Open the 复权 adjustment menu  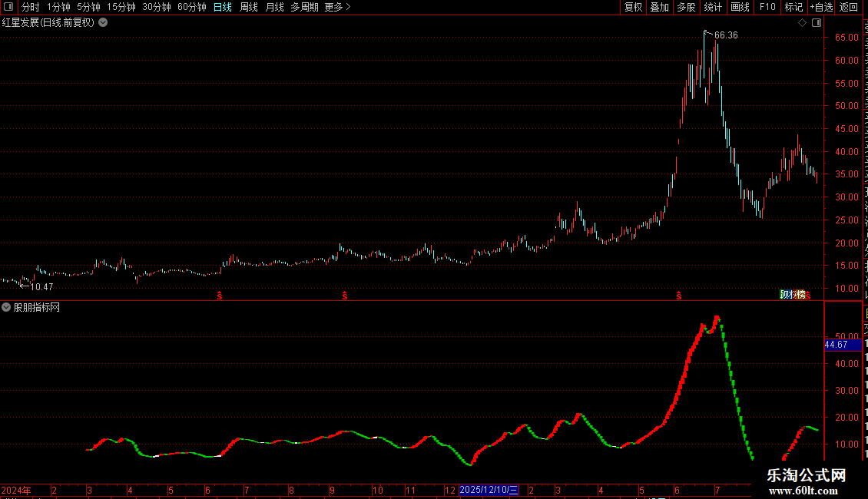(x=633, y=7)
